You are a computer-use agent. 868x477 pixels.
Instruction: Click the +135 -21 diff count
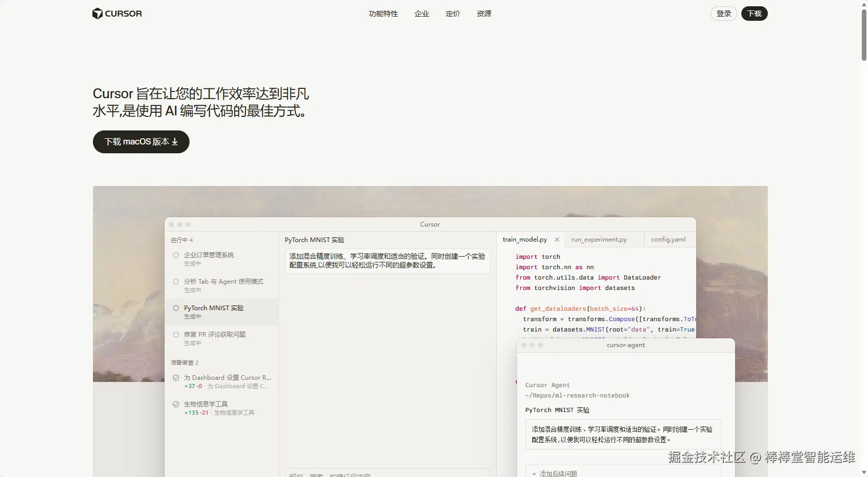196,413
